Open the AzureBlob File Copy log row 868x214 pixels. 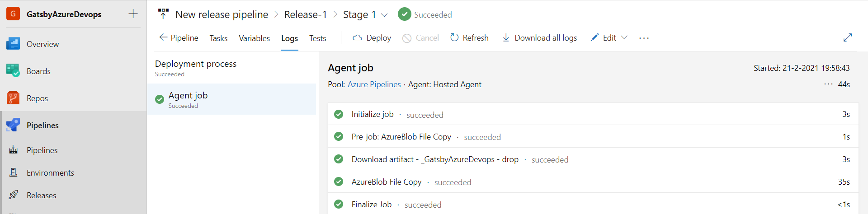point(387,182)
